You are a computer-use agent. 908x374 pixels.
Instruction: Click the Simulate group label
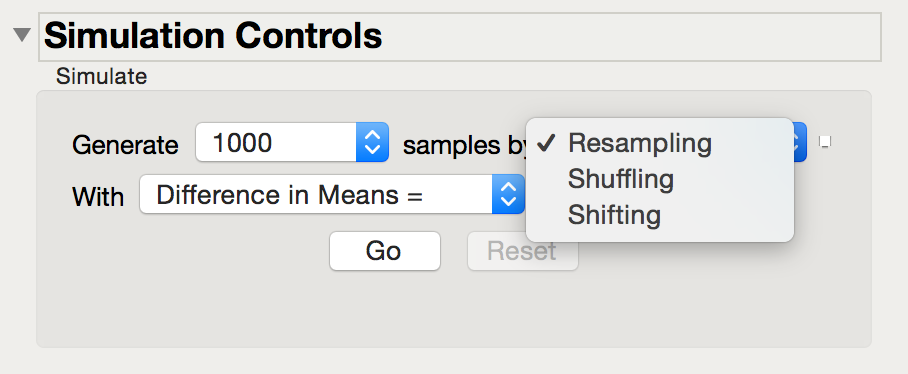pos(101,76)
